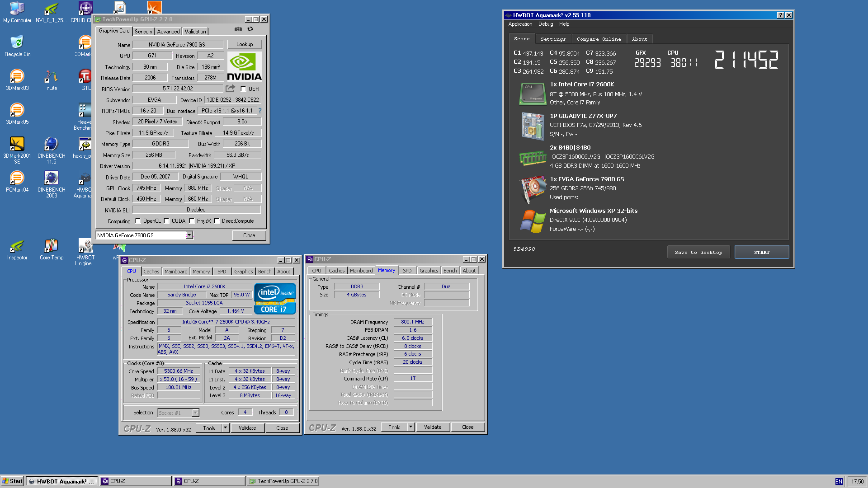
Task: Click Close button in GPU-Z
Action: click(249, 235)
